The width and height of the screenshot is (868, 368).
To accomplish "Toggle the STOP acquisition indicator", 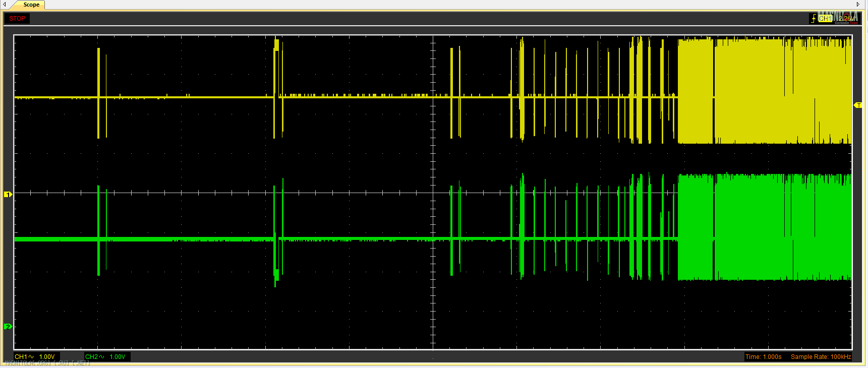I will pos(17,19).
